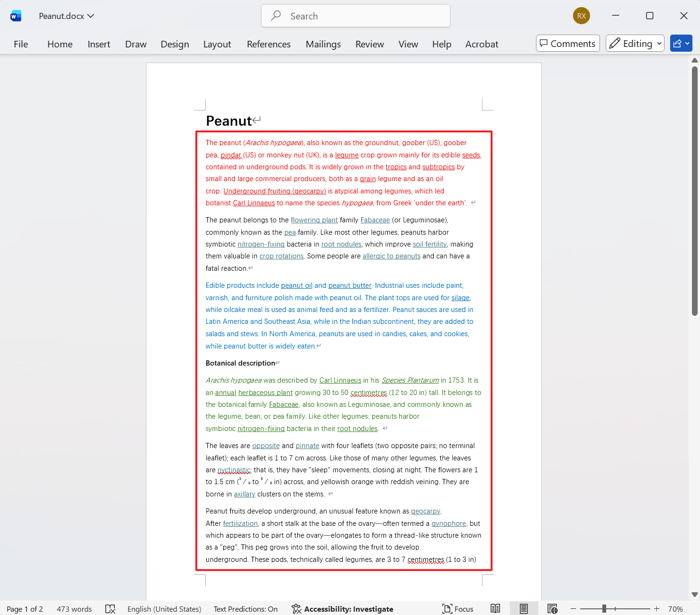
Task: Switch to the References tab
Action: point(269,44)
